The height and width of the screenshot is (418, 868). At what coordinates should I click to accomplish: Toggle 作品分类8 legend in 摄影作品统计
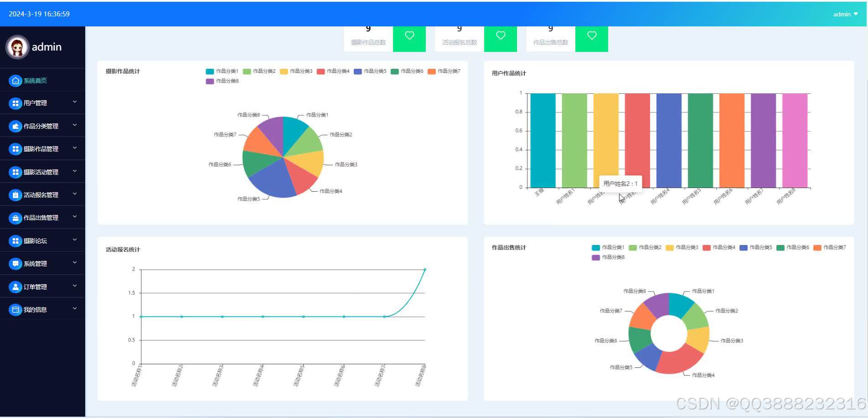(x=222, y=81)
